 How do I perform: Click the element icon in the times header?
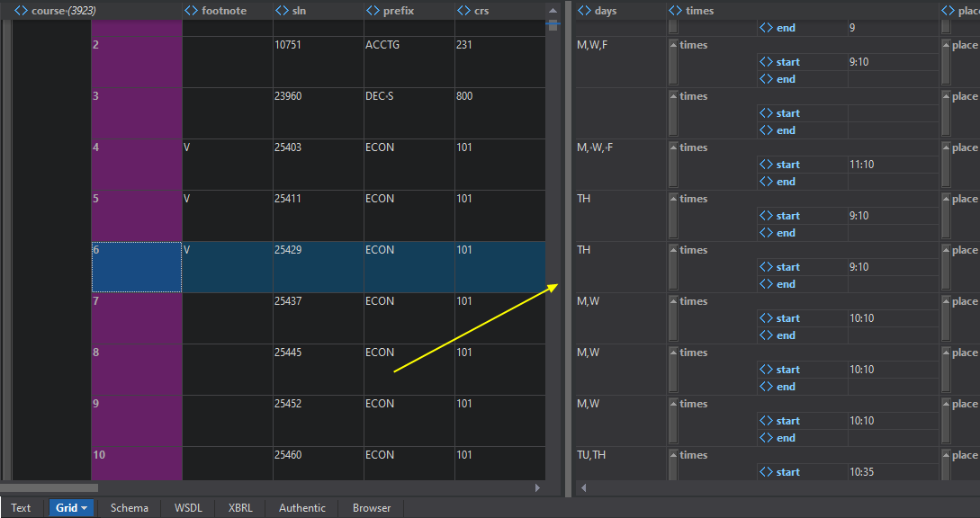click(x=675, y=11)
